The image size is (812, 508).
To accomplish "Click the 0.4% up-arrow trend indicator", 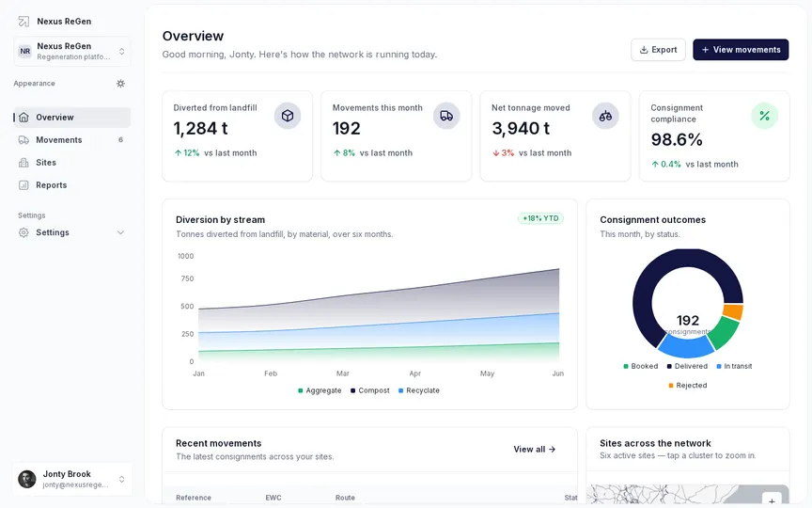I will coord(666,165).
